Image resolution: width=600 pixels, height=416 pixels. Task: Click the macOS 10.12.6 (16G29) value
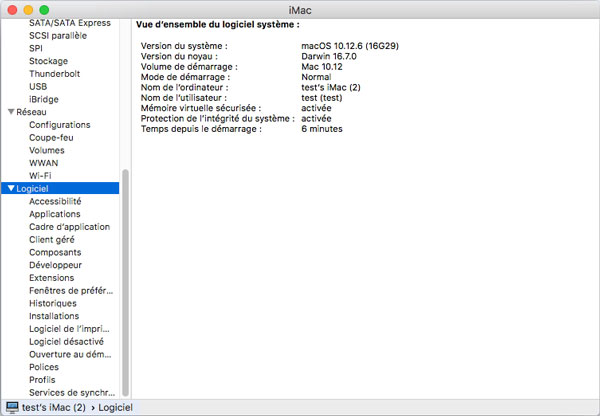pos(350,46)
